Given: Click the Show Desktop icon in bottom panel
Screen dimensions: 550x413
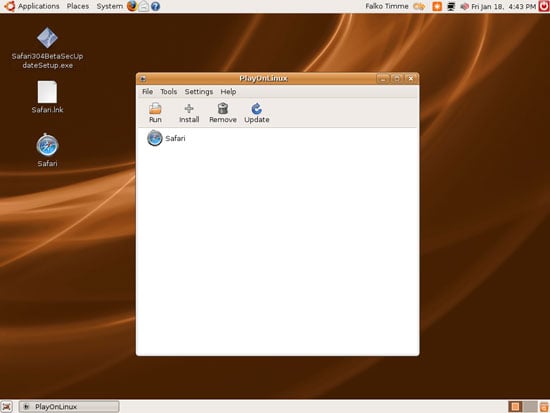Looking at the screenshot, I should [x=7, y=407].
